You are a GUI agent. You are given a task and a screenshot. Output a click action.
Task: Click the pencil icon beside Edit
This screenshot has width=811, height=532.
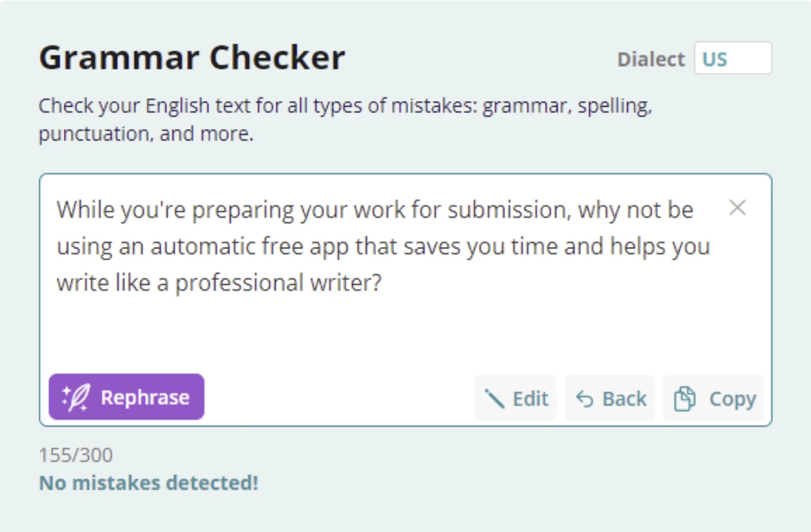(494, 399)
